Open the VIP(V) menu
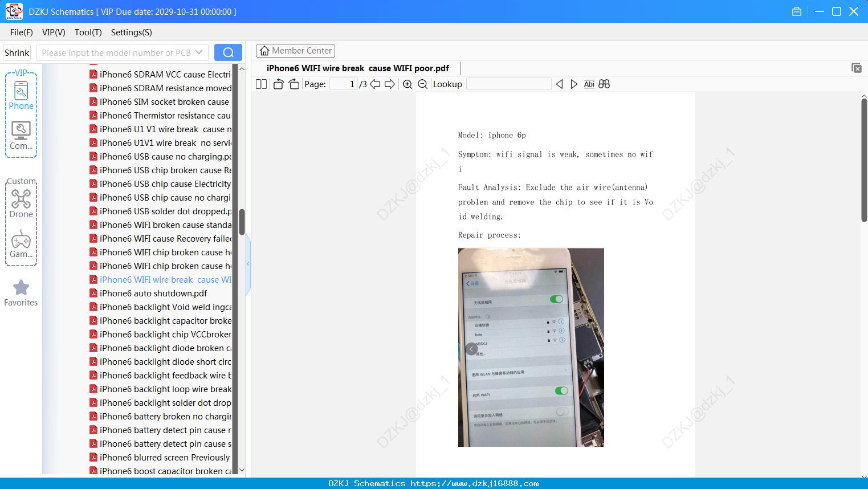Screen dimensions: 868x489 [x=54, y=32]
